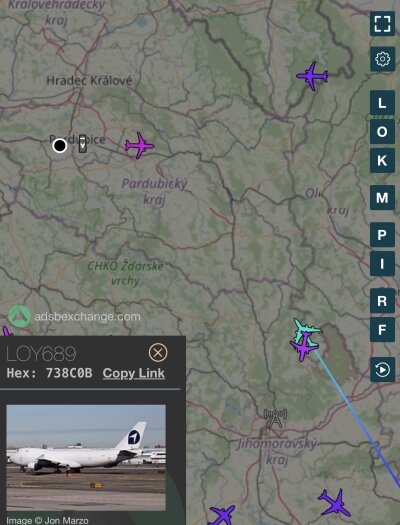
Task: Click the radio tower icon above Jihomoravský kraj
Action: point(275,418)
